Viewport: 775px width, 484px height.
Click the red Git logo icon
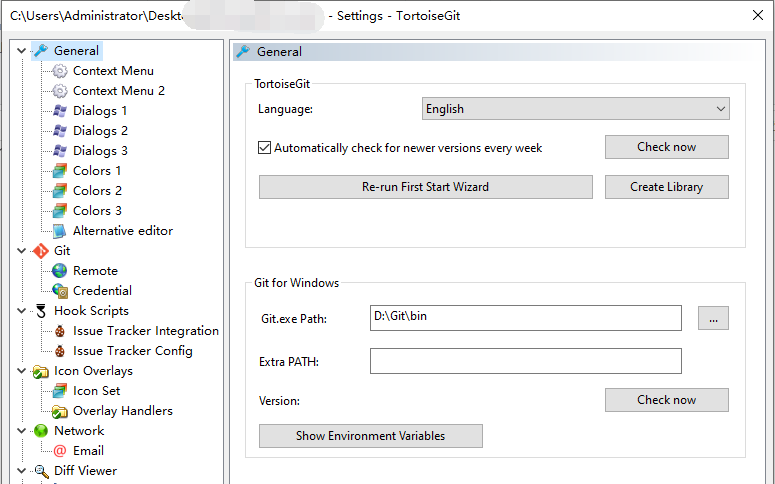pos(41,251)
